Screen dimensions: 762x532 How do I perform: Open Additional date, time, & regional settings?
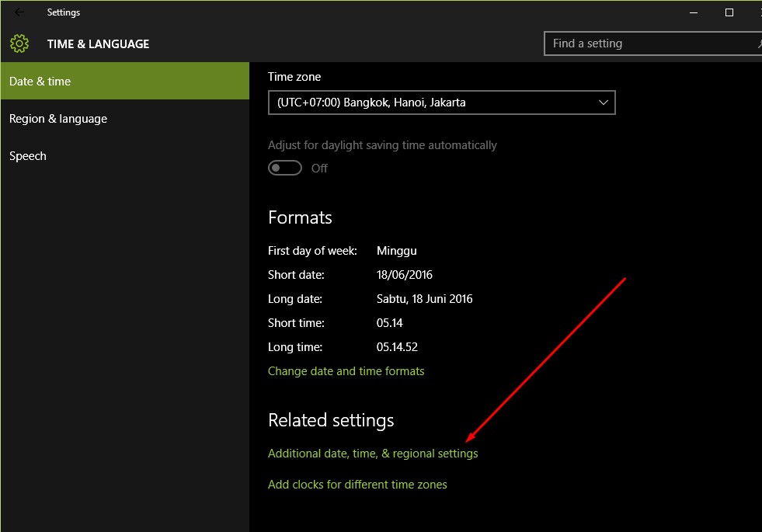click(373, 453)
